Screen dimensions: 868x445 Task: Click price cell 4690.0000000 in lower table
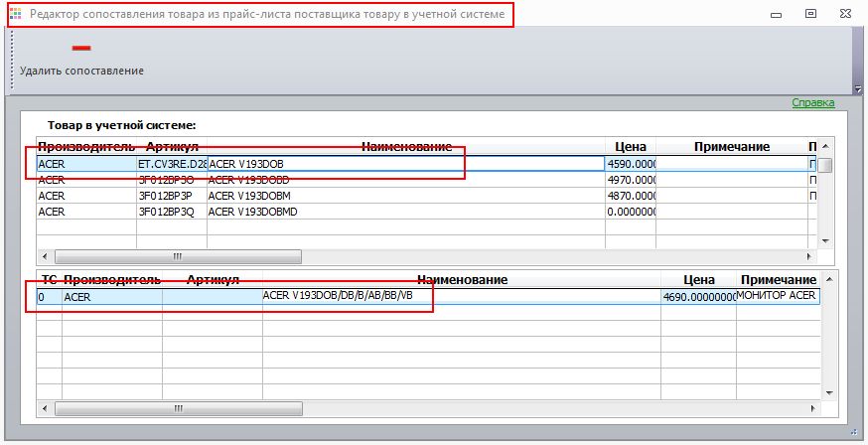pyautogui.click(x=698, y=297)
